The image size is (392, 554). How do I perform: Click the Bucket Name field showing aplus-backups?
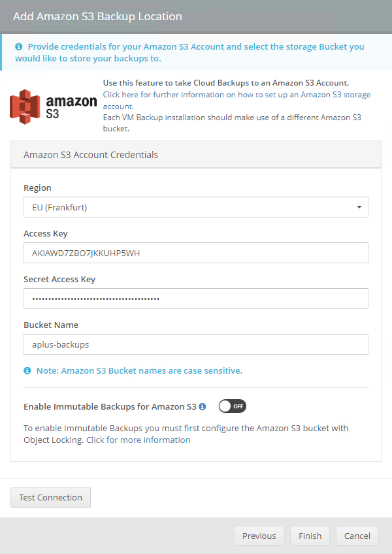pyautogui.click(x=196, y=344)
